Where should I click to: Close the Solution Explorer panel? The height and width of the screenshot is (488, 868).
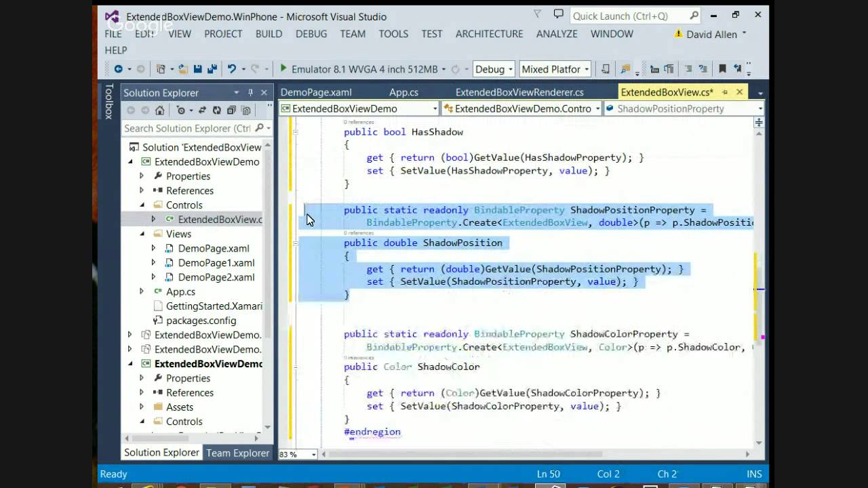pos(264,92)
